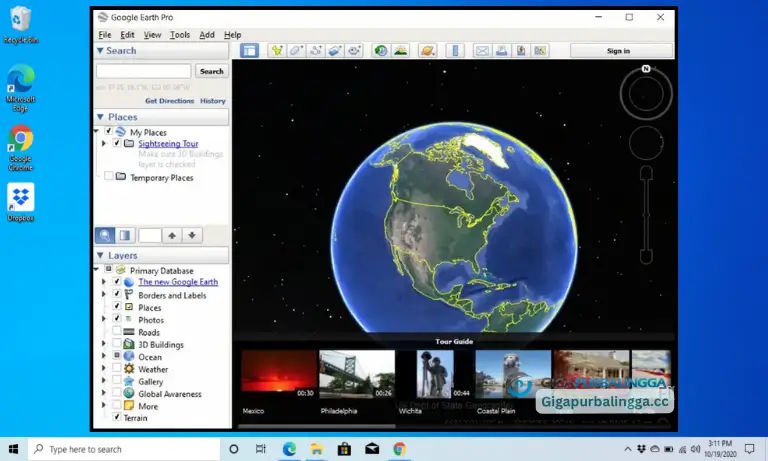Expand the 3D Buildings layer tree
This screenshot has width=768, height=461.
pos(103,343)
